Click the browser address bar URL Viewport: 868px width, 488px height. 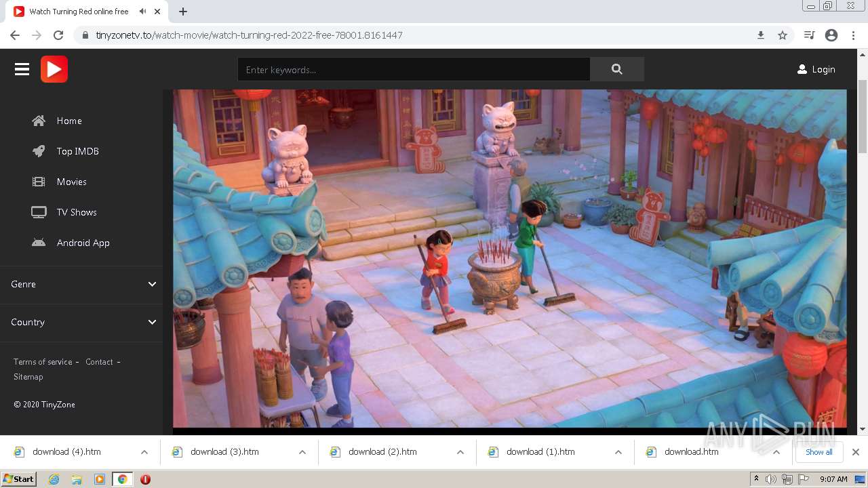(250, 35)
